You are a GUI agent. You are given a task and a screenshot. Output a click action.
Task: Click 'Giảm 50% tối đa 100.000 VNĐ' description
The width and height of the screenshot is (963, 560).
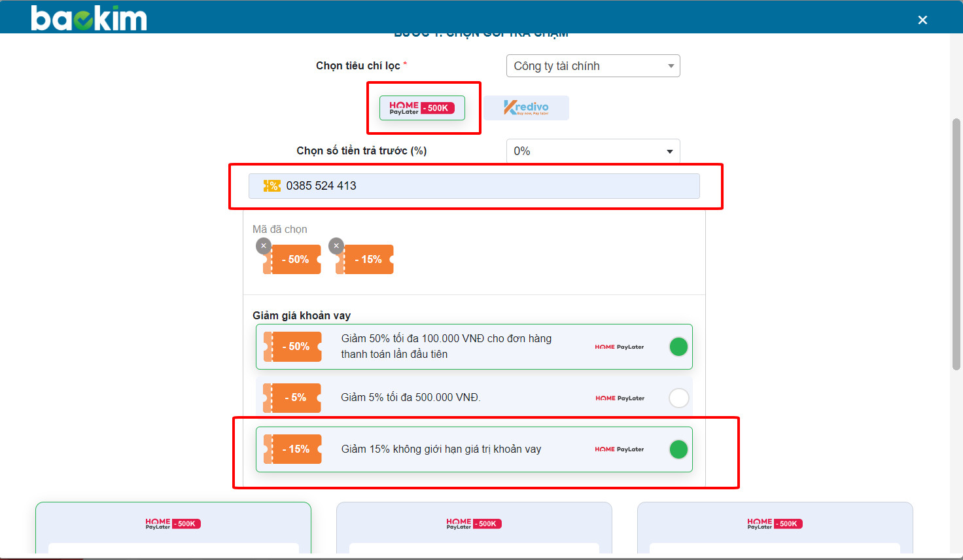coord(446,347)
